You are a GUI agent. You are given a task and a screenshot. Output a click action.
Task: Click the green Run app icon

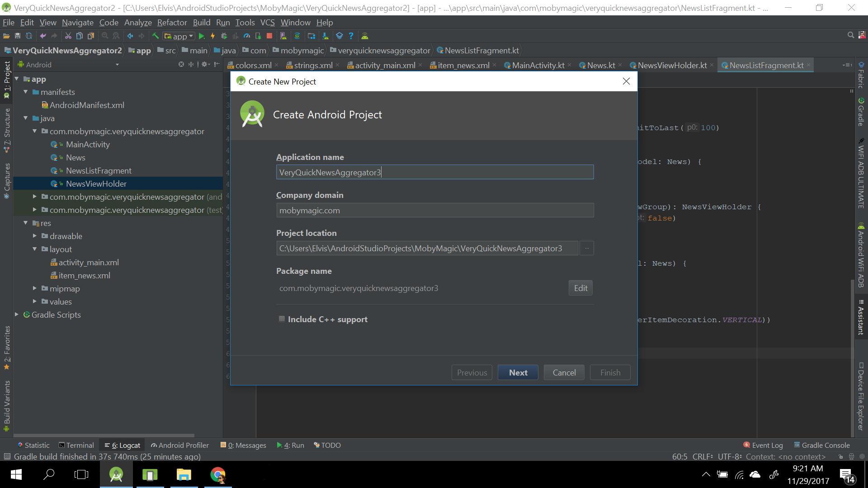pos(202,36)
